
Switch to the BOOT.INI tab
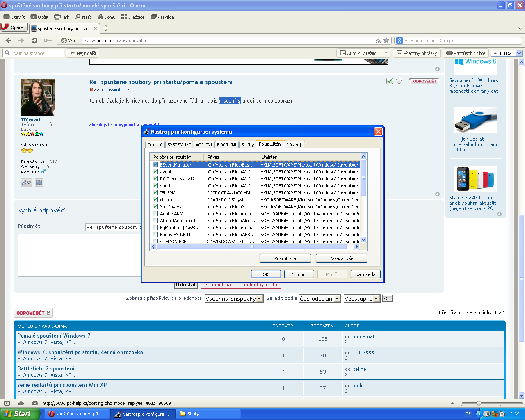226,145
